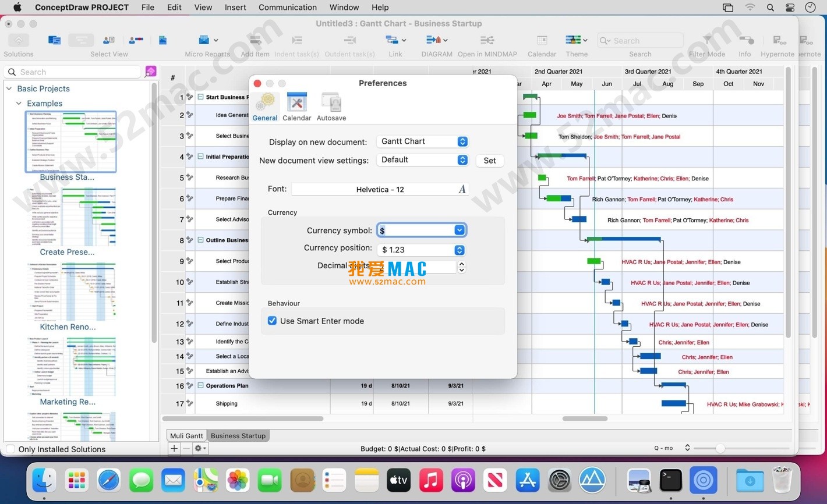Open the Safari icon in the Dock
Image resolution: width=827 pixels, height=504 pixels.
(x=109, y=480)
